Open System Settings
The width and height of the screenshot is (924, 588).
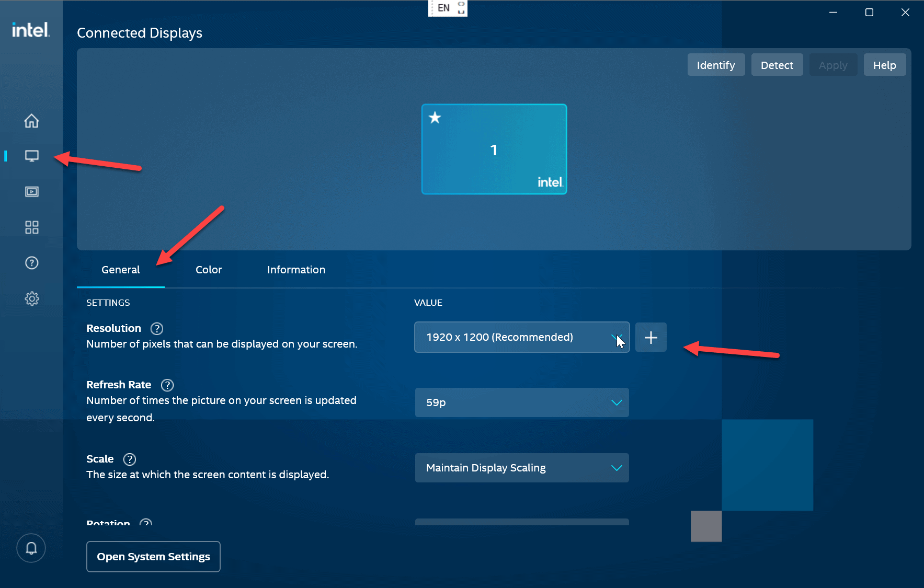point(153,556)
